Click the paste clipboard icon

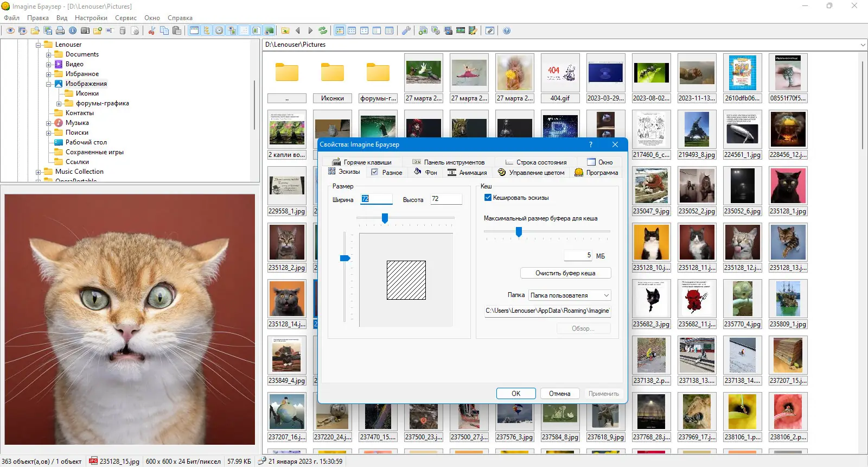tap(177, 31)
